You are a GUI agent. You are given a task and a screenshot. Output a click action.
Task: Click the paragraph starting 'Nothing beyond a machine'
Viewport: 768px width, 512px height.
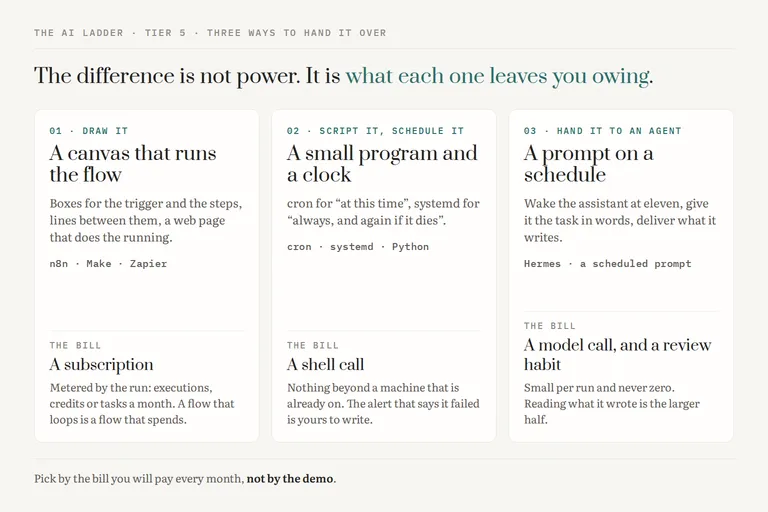383,404
